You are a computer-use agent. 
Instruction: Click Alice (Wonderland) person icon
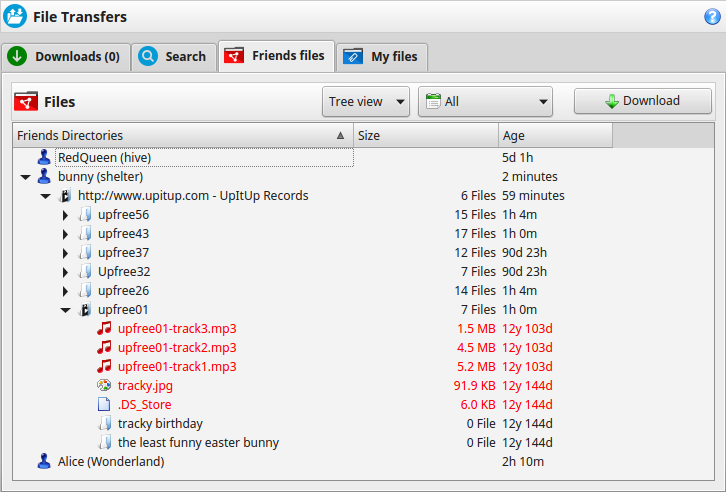pyautogui.click(x=44, y=461)
